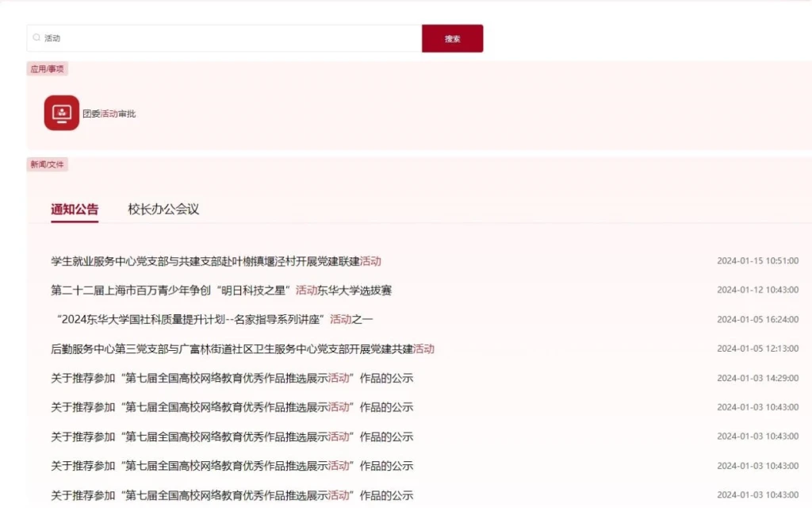Screen dimensions: 812x508
Task: Switch to the 校长办公会议 tab
Action: [x=163, y=210]
